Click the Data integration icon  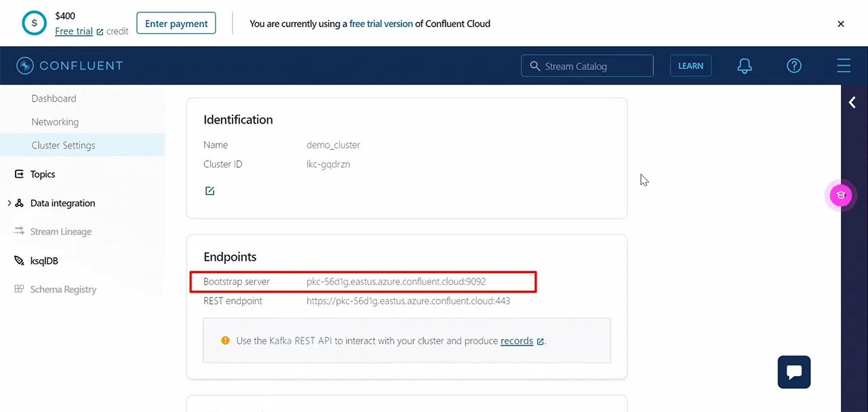(x=19, y=203)
